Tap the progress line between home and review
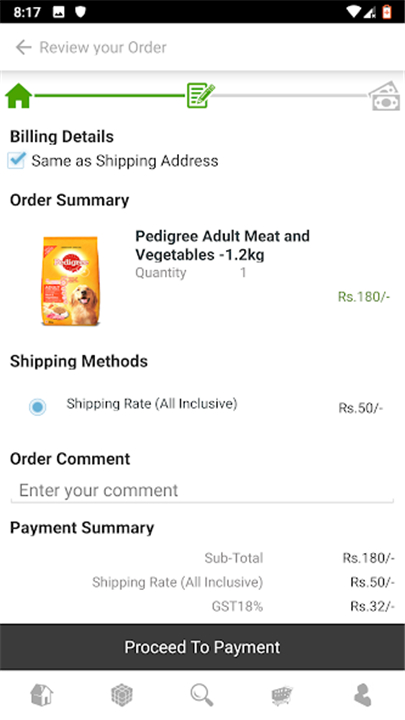Screen dimensions: 405x720 [x=109, y=96]
